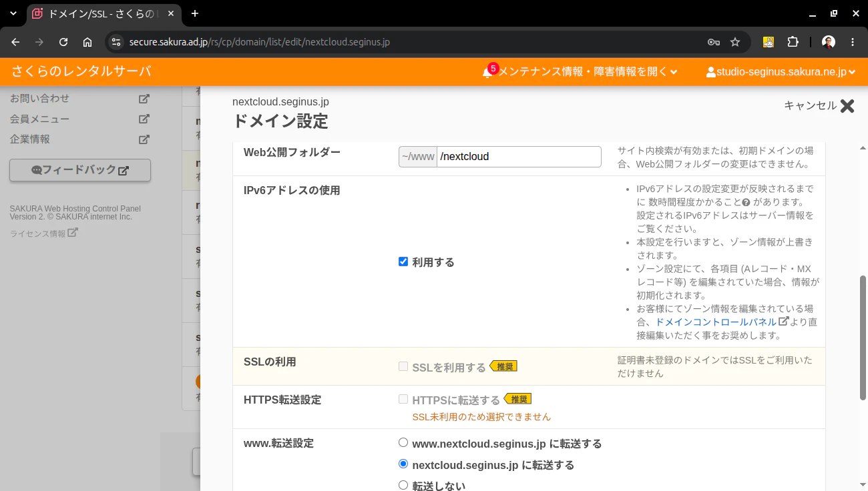
Task: Open a new browser tab
Action: click(x=195, y=13)
